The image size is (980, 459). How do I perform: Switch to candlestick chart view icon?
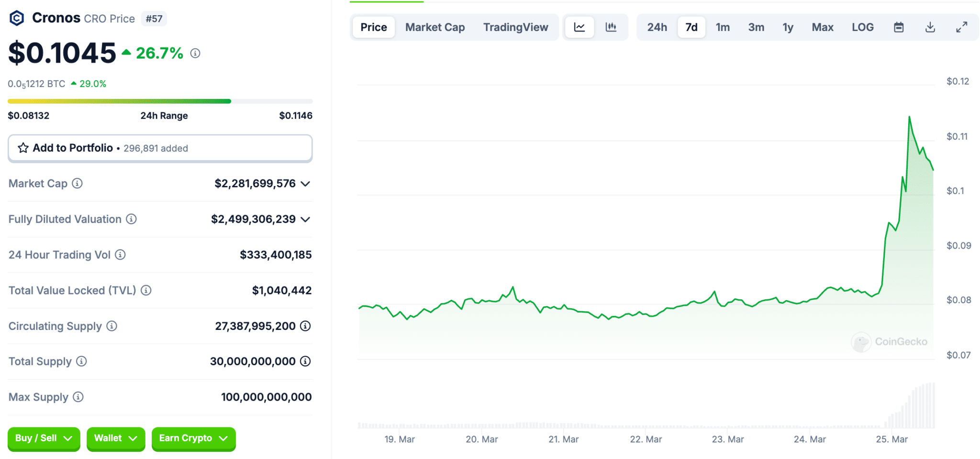pos(611,27)
